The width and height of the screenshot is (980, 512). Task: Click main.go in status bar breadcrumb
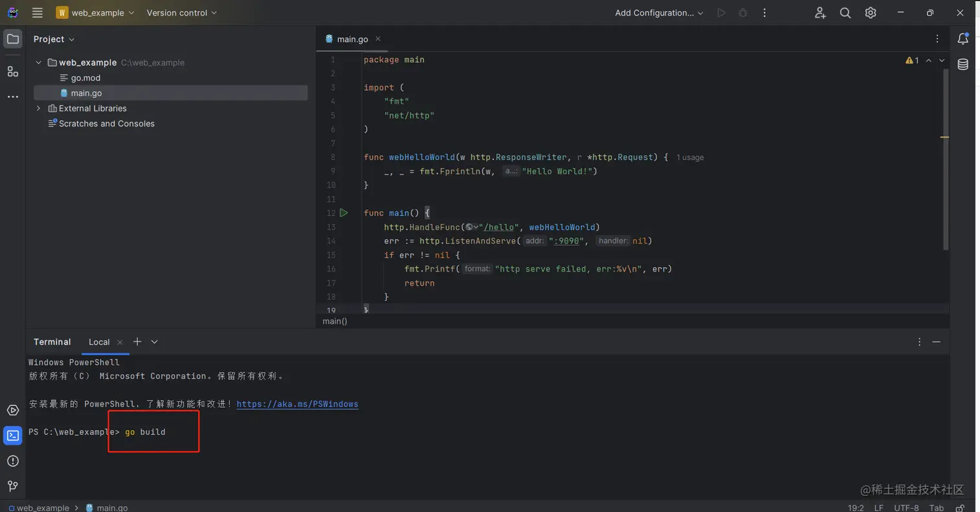tap(107, 507)
